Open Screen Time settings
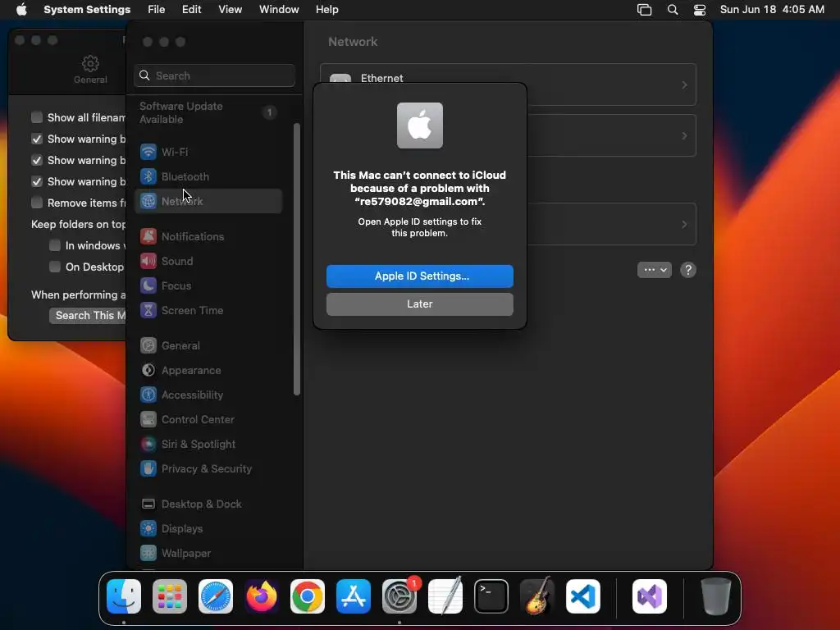The height and width of the screenshot is (630, 840). [x=208, y=311]
